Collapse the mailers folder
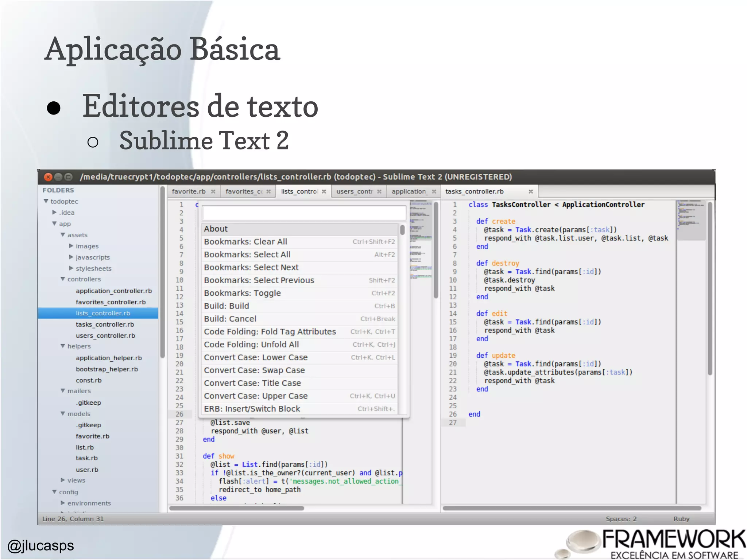 [63, 391]
